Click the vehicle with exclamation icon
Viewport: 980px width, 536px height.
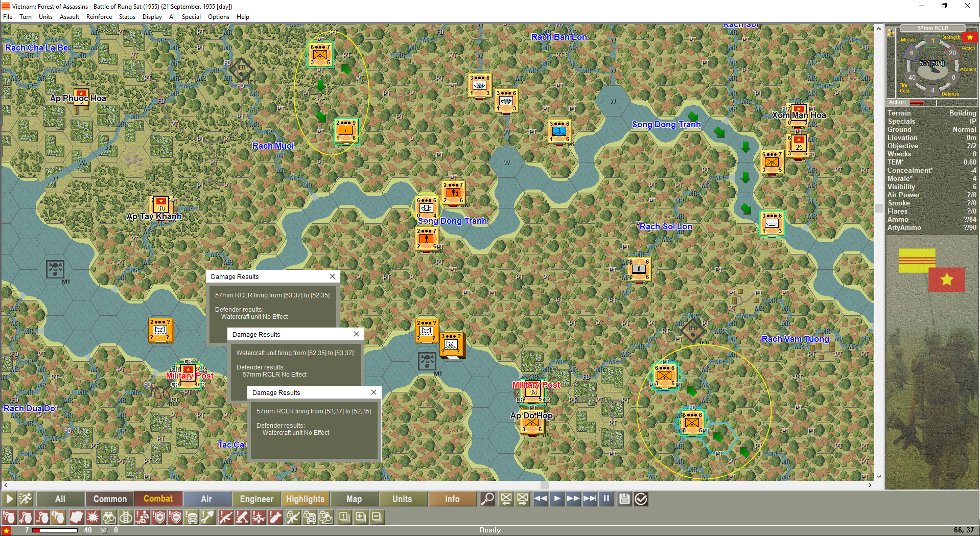pyautogui.click(x=192, y=517)
